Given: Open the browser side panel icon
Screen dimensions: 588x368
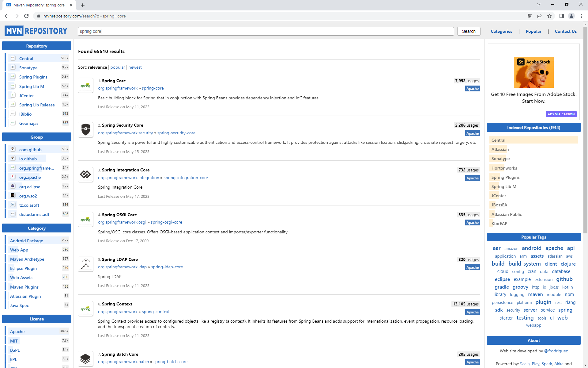Looking at the screenshot, I should [x=561, y=16].
